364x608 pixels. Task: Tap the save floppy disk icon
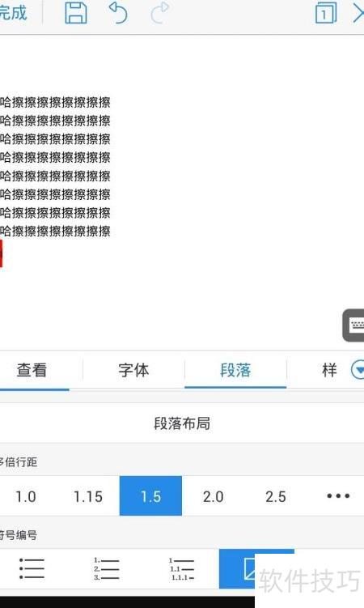tap(75, 13)
